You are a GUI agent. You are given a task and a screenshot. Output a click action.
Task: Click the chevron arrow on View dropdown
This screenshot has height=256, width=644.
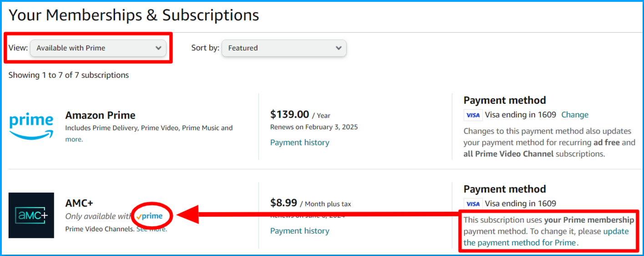point(158,48)
